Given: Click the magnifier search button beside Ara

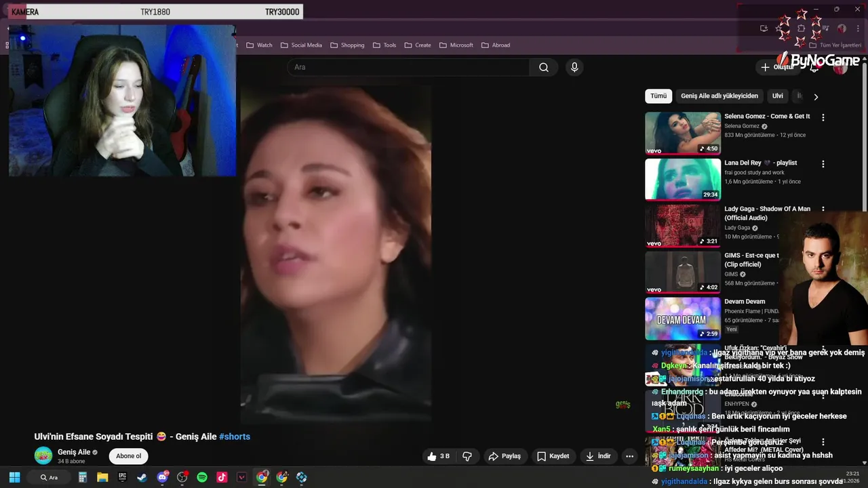Looking at the screenshot, I should 544,67.
